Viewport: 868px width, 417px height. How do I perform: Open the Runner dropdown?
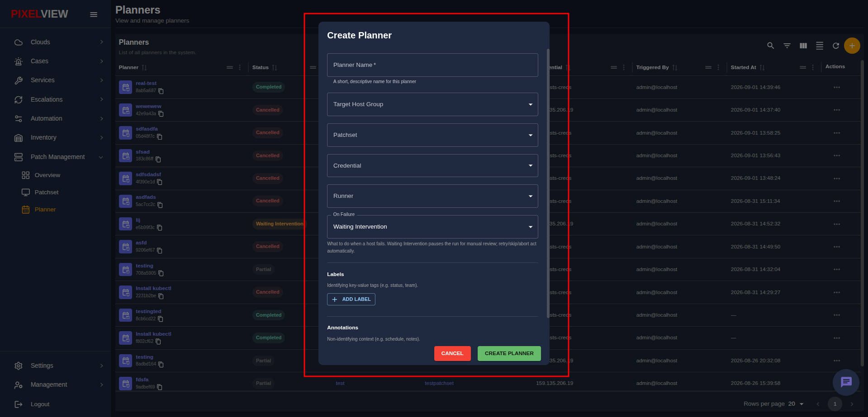[x=432, y=196]
